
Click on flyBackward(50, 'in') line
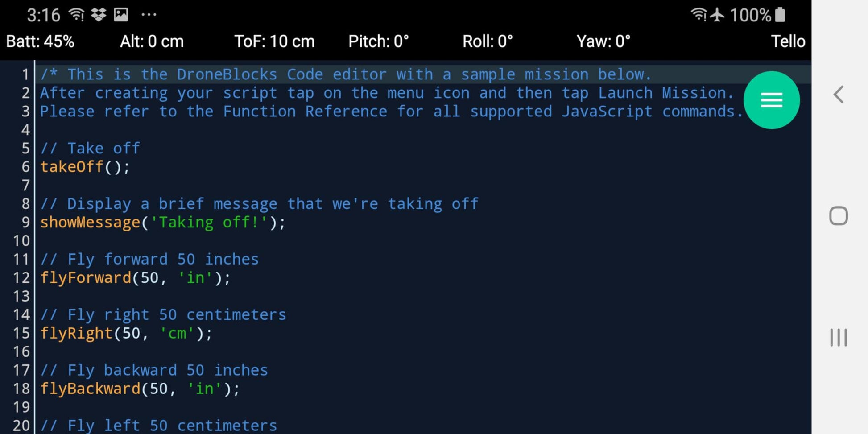coord(140,389)
